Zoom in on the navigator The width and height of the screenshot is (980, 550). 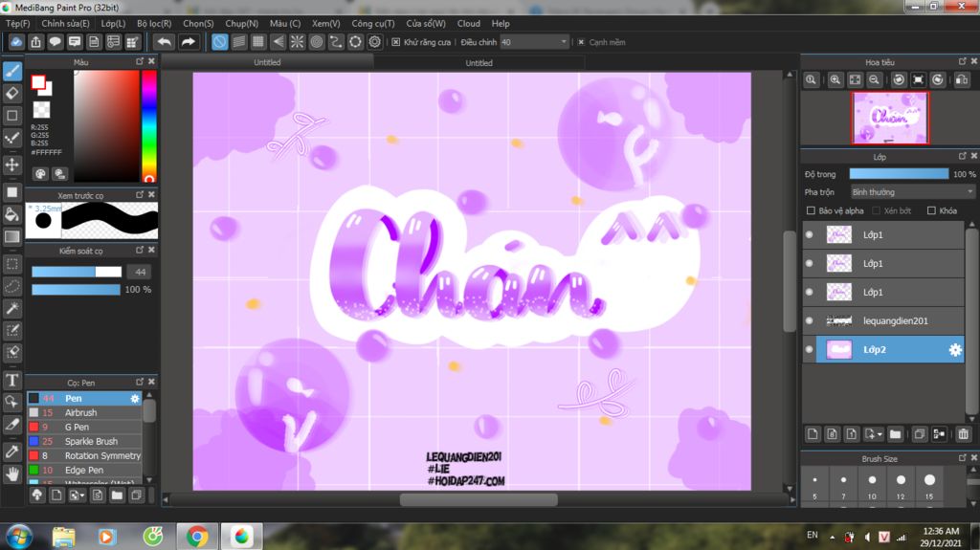835,80
